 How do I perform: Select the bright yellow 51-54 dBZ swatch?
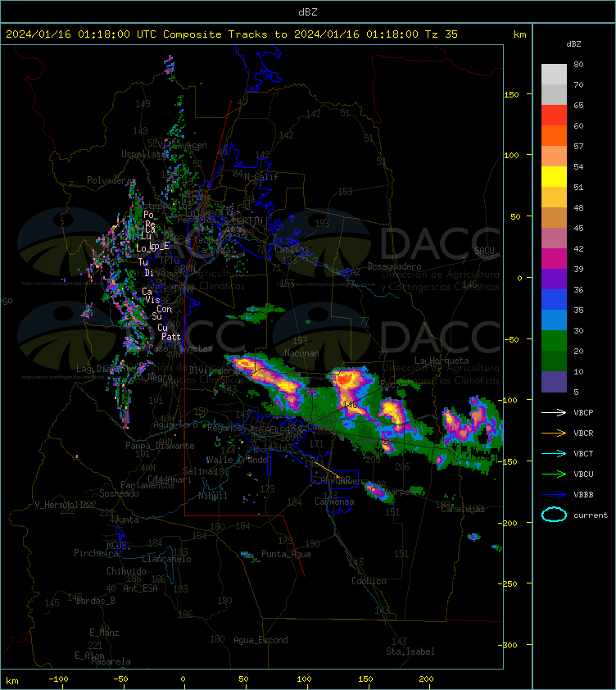[x=554, y=176]
